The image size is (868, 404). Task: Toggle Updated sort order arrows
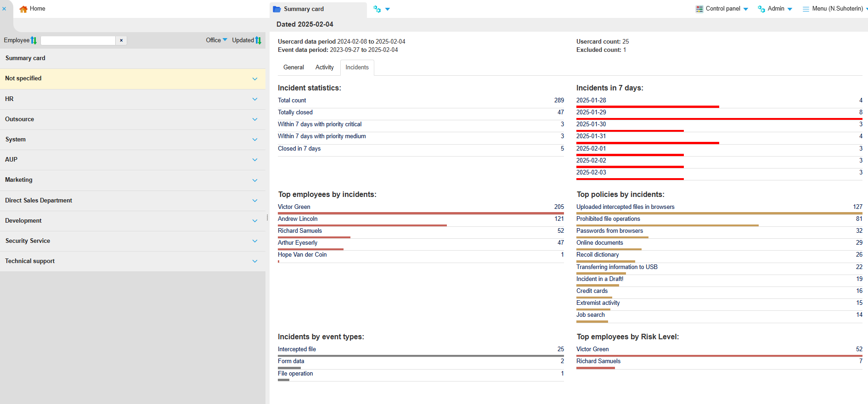point(258,40)
